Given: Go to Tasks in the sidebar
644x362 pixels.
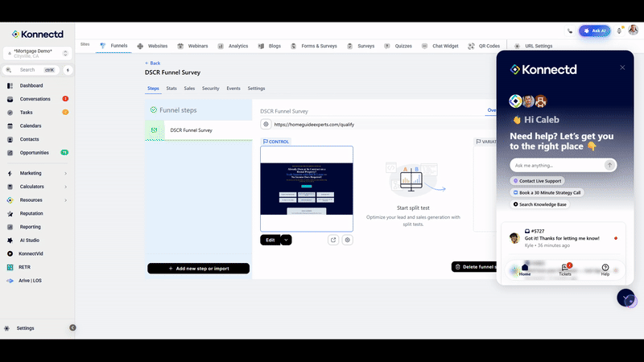Looking at the screenshot, I should 27,113.
